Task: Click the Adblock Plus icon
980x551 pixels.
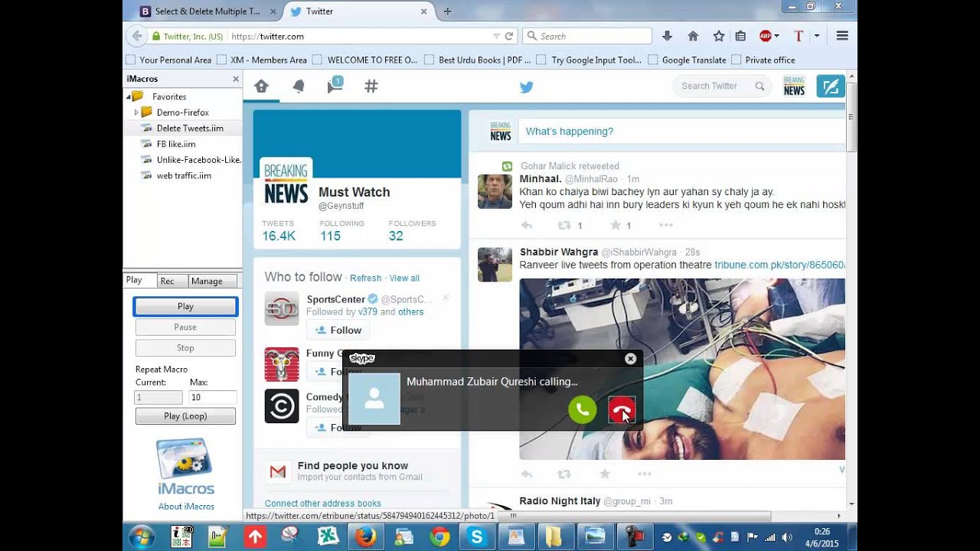Action: pyautogui.click(x=765, y=36)
